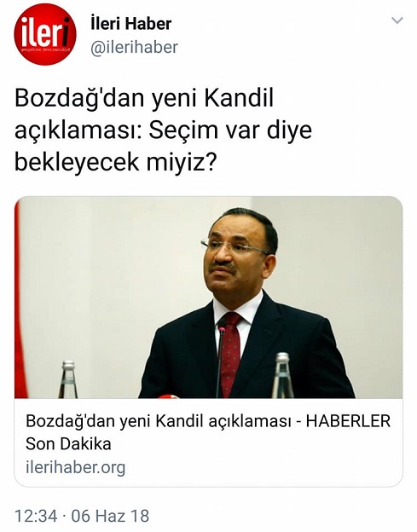Image resolution: width=417 pixels, height=532 pixels.
Task: Click the right water bottle in the photo
Action: [x=282, y=376]
